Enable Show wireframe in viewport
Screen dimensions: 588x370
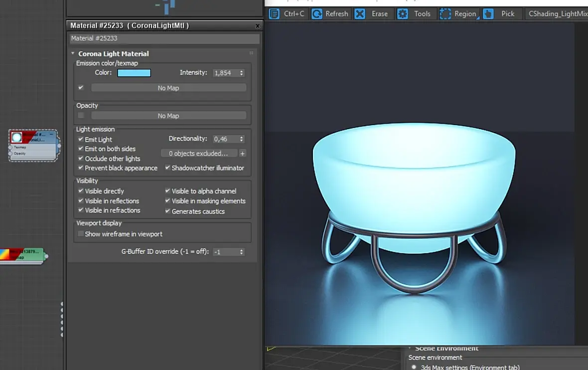81,234
